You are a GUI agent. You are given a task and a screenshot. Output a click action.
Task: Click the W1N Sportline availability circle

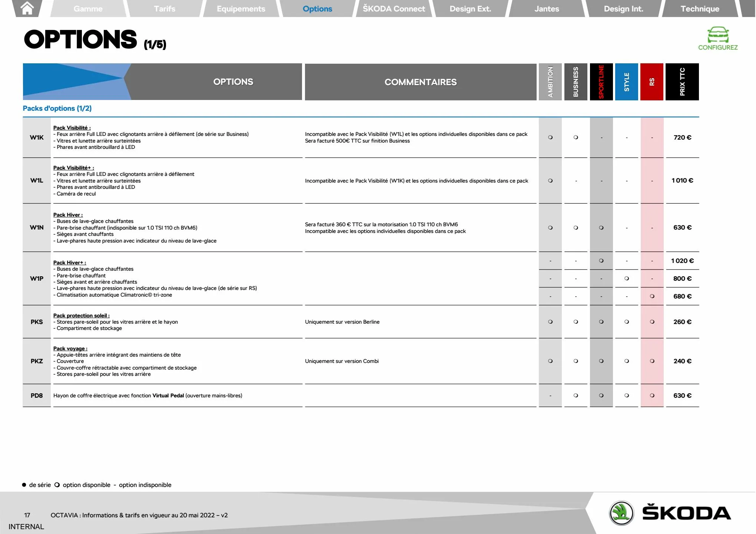(x=601, y=228)
